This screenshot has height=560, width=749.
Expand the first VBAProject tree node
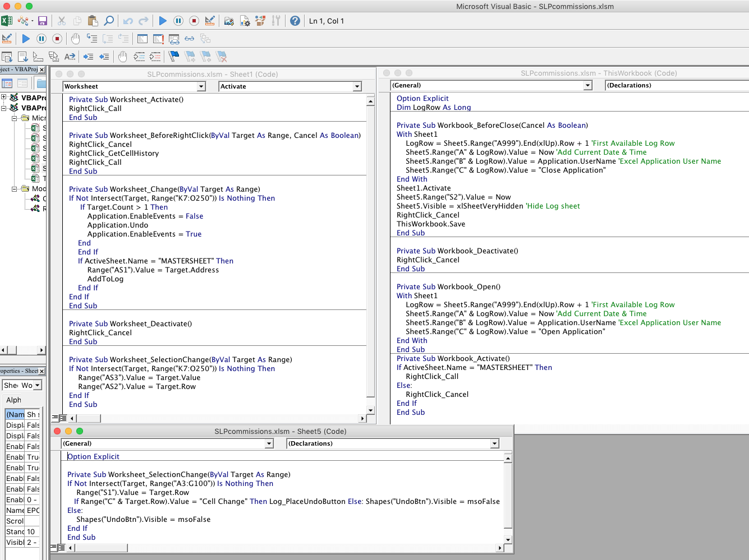tap(4, 97)
